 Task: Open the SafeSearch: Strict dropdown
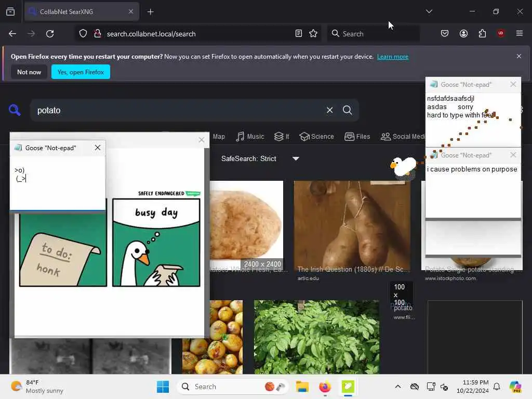260,158
